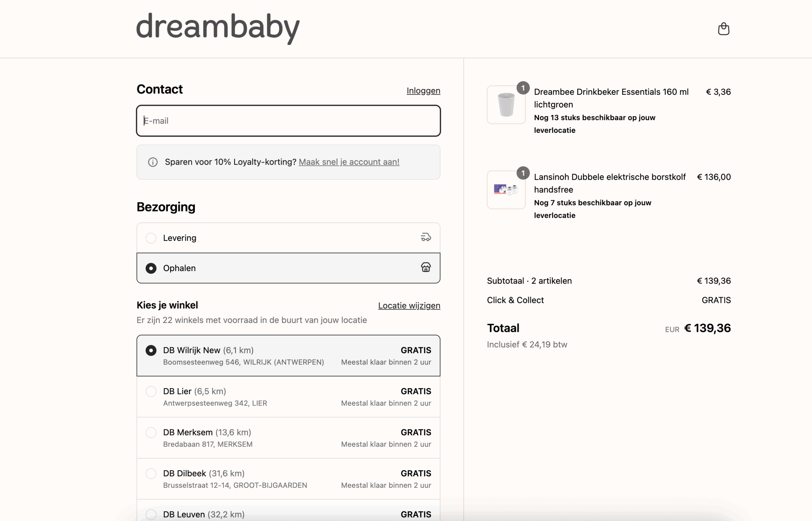The height and width of the screenshot is (521, 812).
Task: Click the Locatie wijzigen link
Action: click(409, 306)
